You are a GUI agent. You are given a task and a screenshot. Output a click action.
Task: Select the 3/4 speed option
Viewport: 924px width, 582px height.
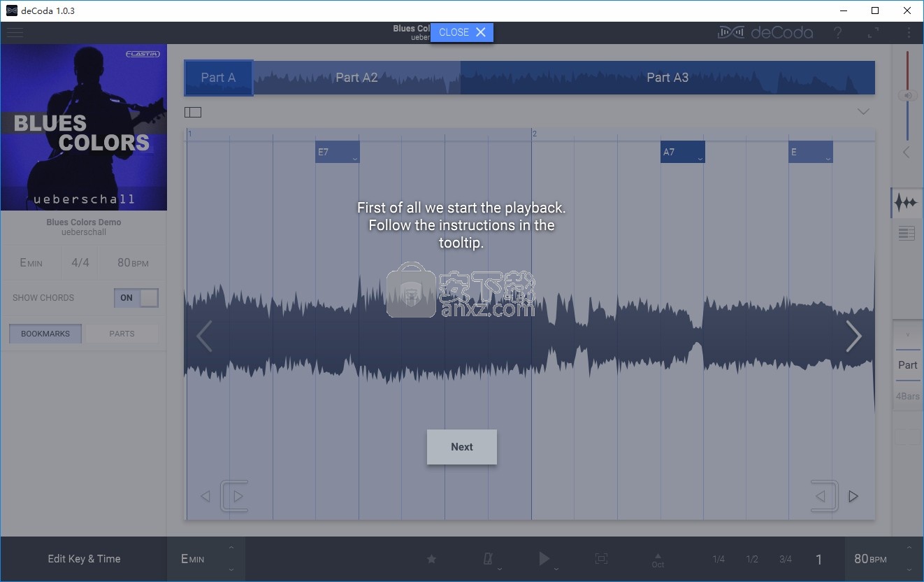tap(786, 559)
